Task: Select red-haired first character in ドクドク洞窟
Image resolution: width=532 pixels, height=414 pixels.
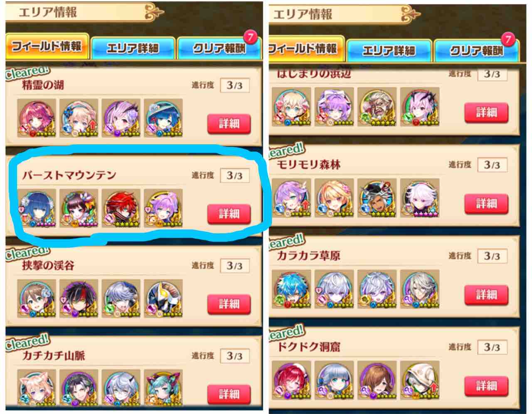Action: pyautogui.click(x=291, y=380)
